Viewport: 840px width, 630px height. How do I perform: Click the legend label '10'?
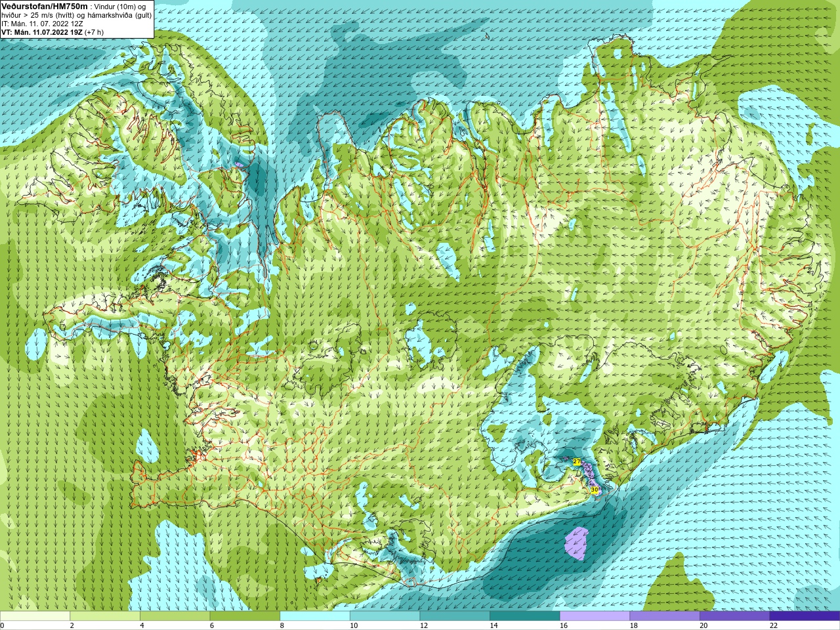pyautogui.click(x=354, y=625)
